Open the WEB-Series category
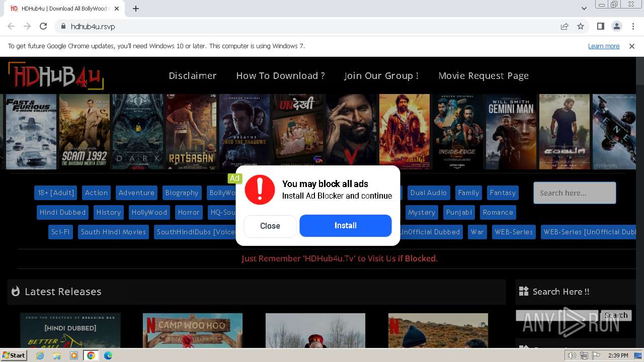This screenshot has width=644, height=362. pyautogui.click(x=514, y=232)
